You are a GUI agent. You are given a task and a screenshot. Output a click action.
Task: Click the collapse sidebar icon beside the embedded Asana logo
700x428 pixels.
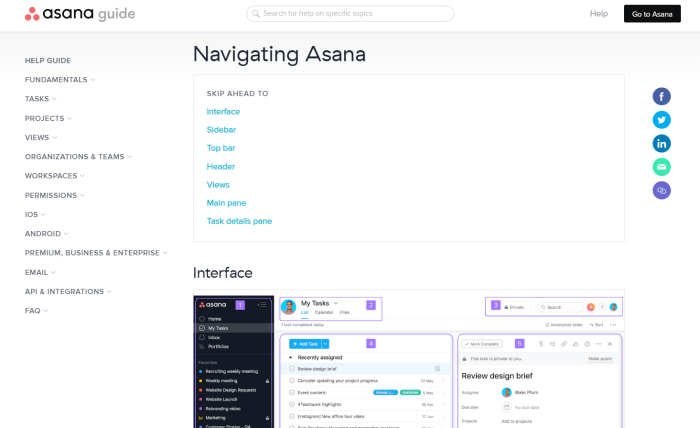coord(262,305)
